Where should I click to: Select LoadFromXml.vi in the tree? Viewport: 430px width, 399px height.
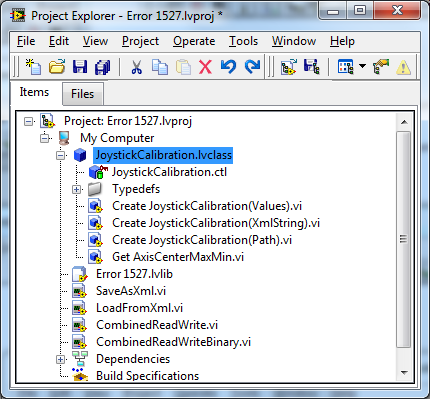tap(139, 308)
